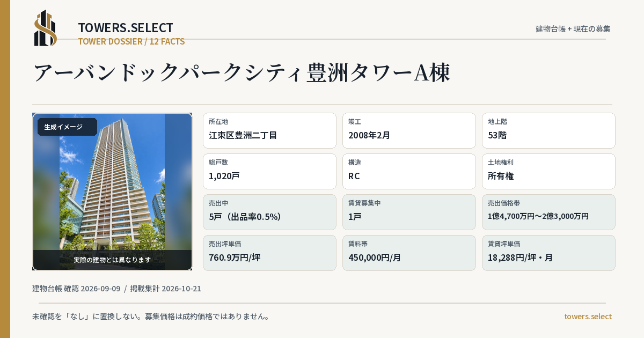Click the TOWERS.SELECT brand name

point(126,28)
